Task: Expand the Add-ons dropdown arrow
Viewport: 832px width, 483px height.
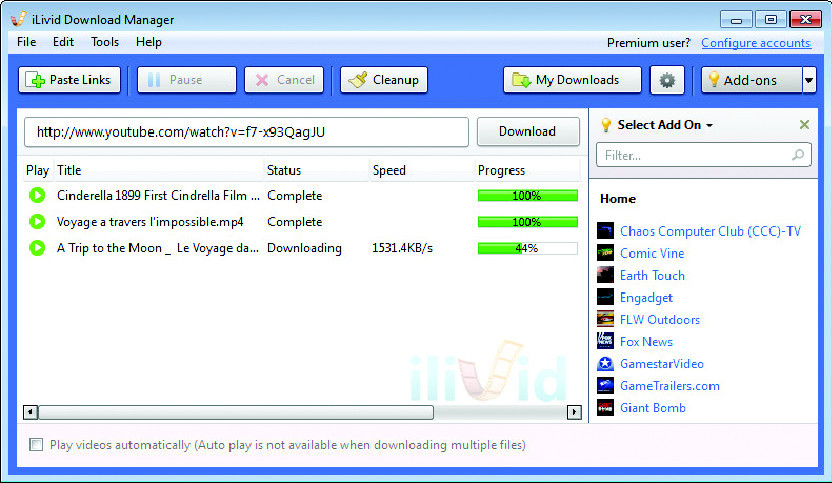Action: click(x=809, y=80)
